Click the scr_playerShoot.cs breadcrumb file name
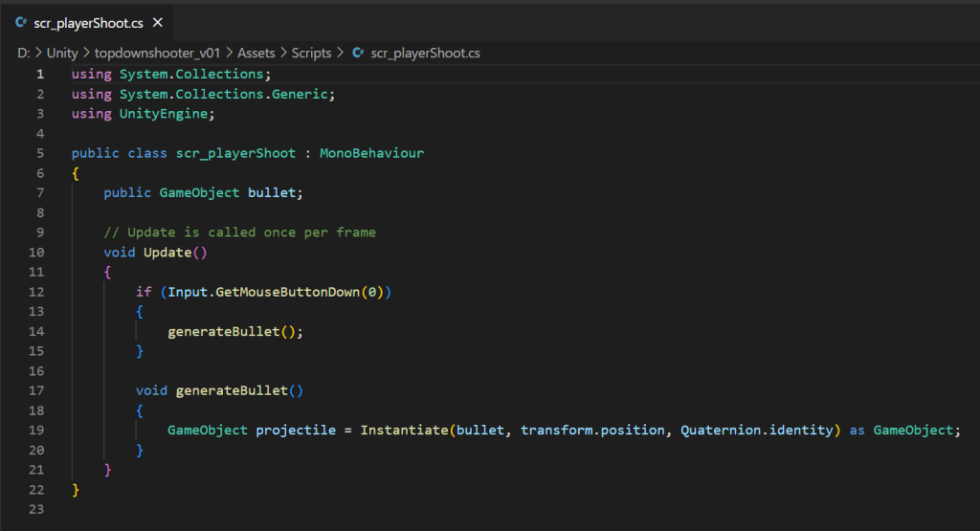The height and width of the screenshot is (531, 980). click(x=425, y=53)
